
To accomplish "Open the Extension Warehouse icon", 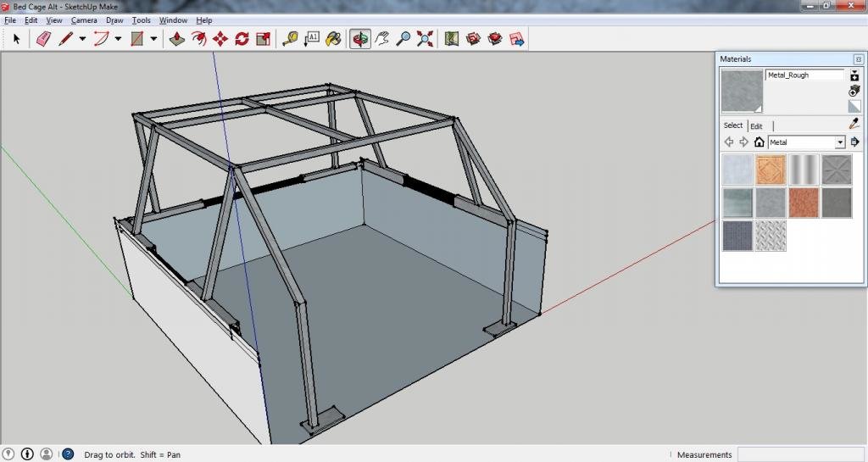I will point(495,39).
